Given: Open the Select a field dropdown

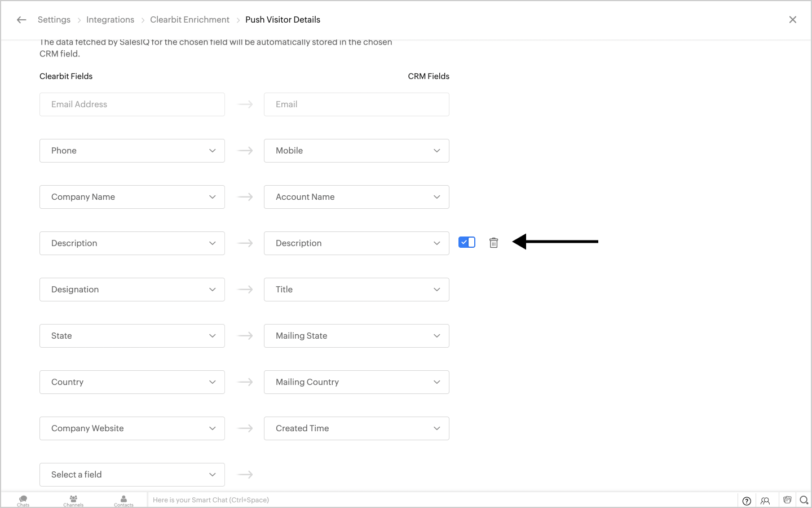Looking at the screenshot, I should coord(132,475).
